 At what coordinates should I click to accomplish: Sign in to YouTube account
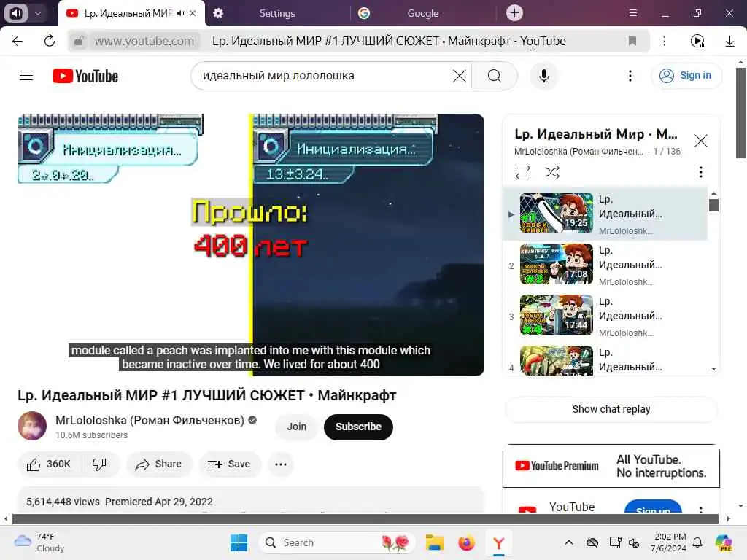686,76
